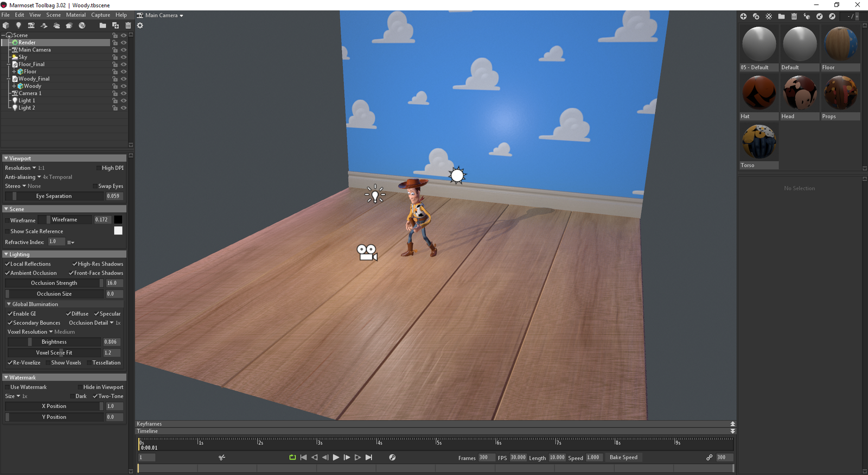
Task: Add fog object with cloud icon
Action: tap(56, 26)
